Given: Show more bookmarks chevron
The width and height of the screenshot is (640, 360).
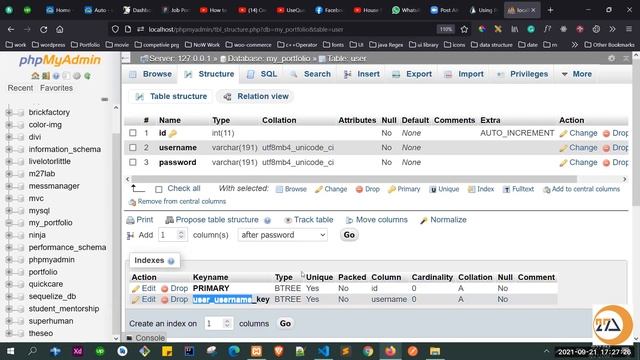Looking at the screenshot, I should 575,44.
